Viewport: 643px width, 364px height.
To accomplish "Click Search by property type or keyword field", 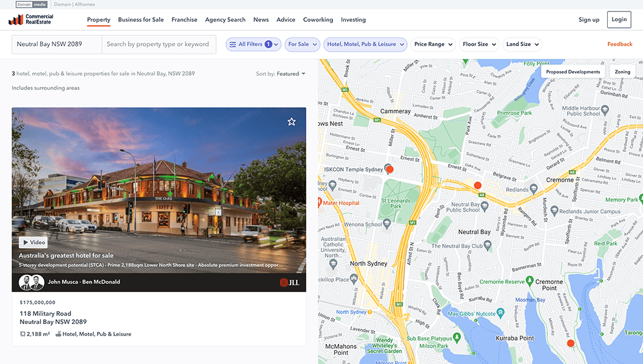I will click(x=159, y=44).
